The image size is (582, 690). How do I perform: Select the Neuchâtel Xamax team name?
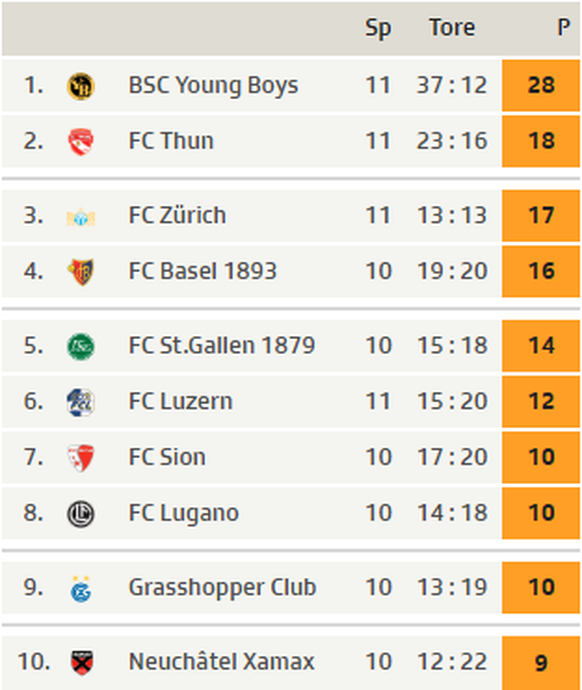pyautogui.click(x=222, y=662)
